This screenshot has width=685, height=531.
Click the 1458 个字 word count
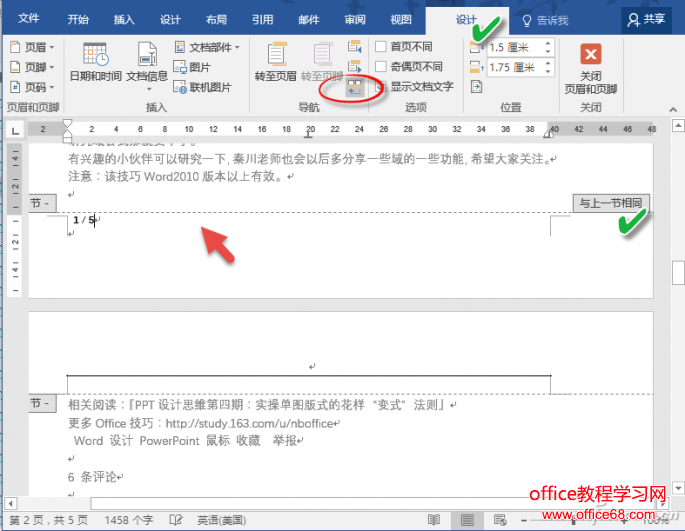point(128,520)
